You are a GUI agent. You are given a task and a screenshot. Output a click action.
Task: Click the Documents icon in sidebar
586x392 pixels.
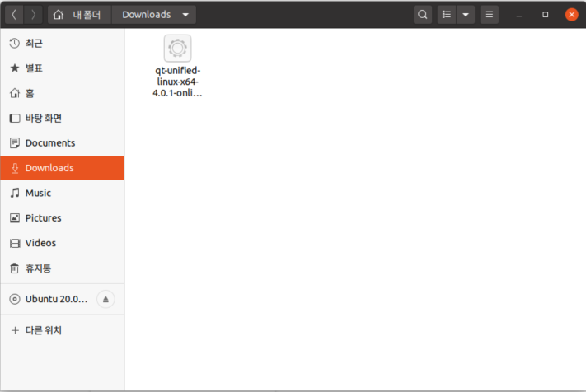point(14,143)
